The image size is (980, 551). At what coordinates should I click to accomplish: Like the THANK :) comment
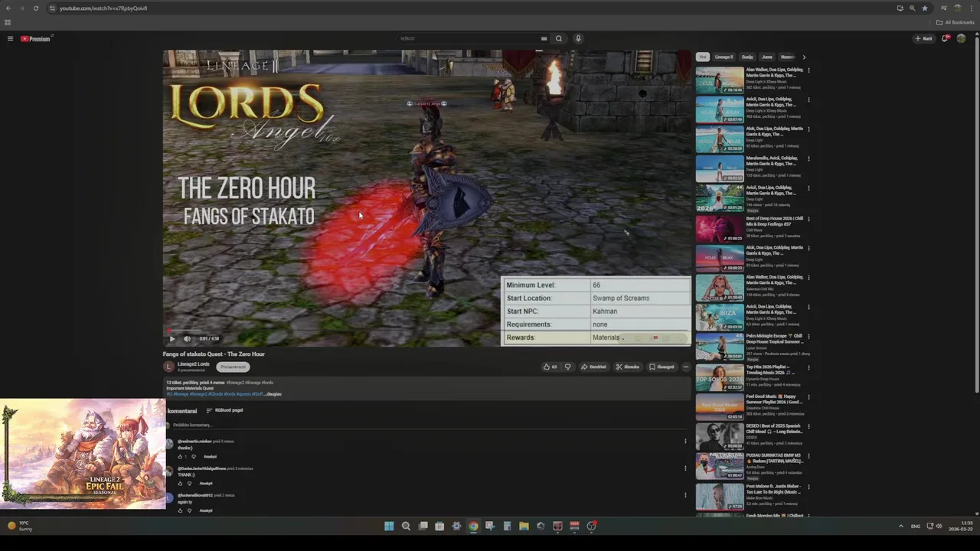click(x=181, y=484)
